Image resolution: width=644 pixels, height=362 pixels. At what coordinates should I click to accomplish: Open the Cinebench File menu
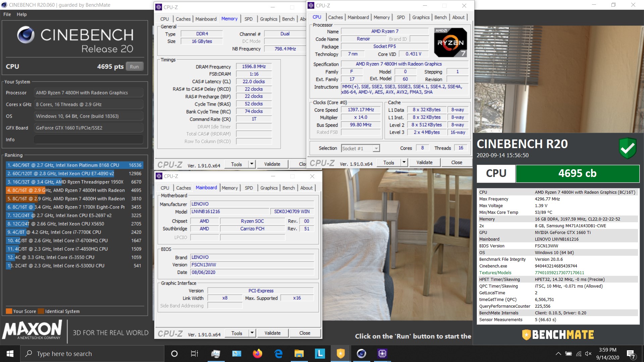click(7, 14)
